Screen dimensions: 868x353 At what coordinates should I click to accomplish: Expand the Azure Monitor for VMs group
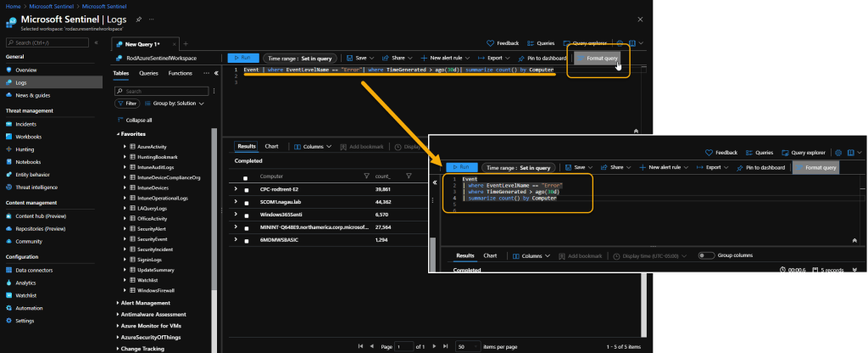118,326
